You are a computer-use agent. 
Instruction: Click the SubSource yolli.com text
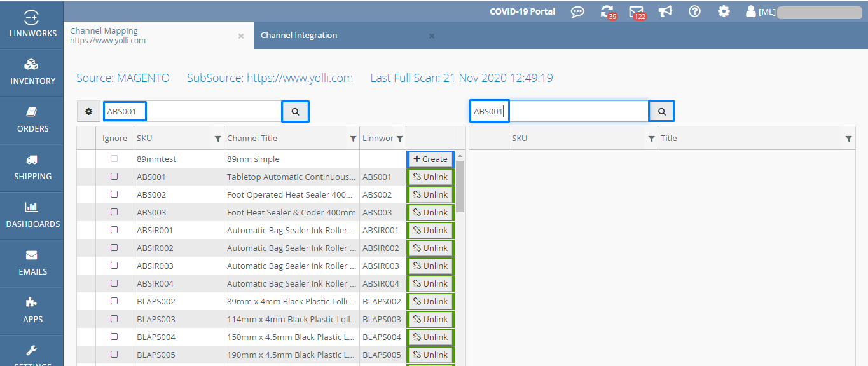point(270,78)
